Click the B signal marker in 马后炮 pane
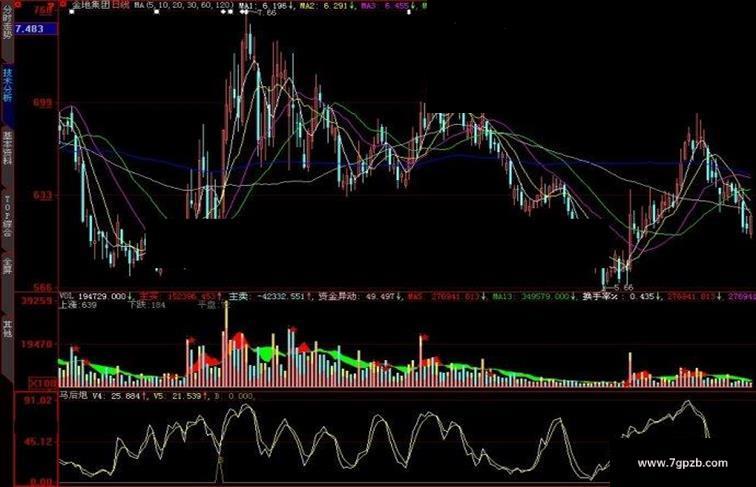756x487 pixels. (220, 460)
